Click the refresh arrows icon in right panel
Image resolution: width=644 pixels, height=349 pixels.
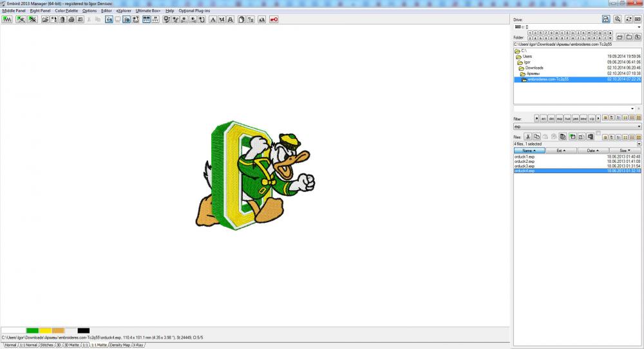point(629,19)
